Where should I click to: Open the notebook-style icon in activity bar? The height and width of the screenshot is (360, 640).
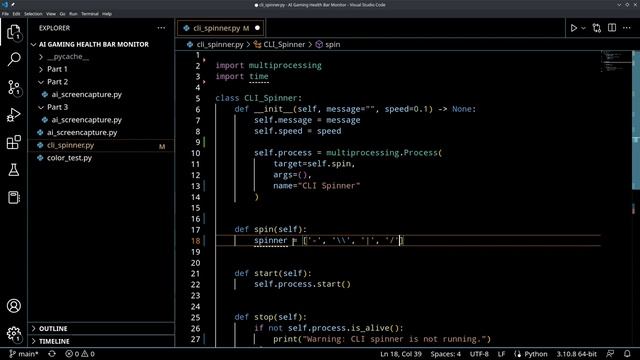13,198
